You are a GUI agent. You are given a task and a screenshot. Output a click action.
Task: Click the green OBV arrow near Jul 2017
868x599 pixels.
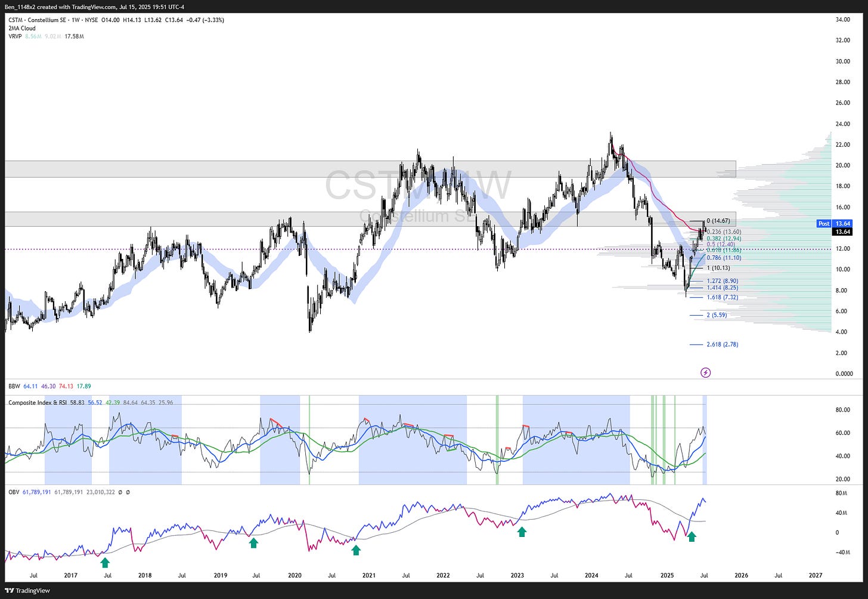tap(105, 562)
